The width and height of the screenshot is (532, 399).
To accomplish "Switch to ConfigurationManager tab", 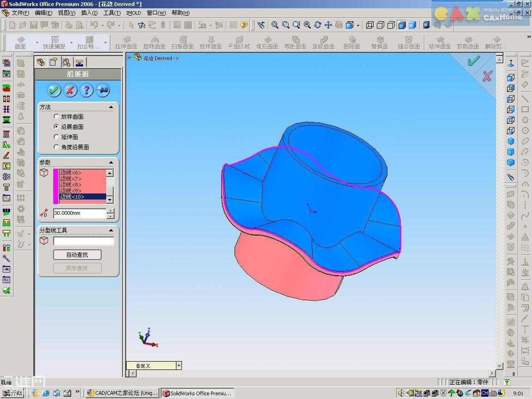I will pos(66,62).
